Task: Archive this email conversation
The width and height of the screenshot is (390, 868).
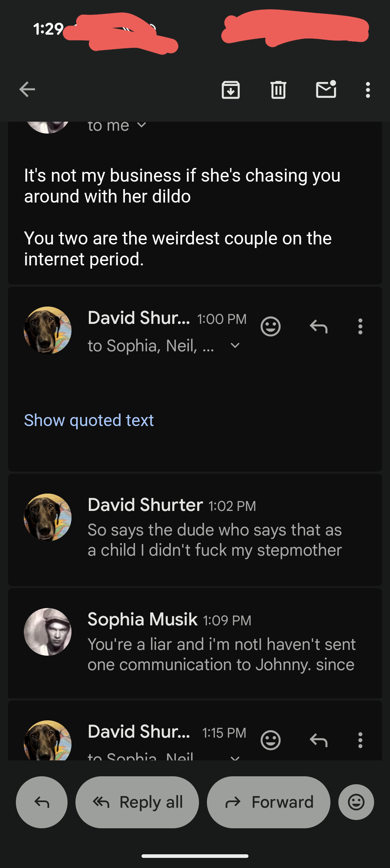Action: coord(231,90)
